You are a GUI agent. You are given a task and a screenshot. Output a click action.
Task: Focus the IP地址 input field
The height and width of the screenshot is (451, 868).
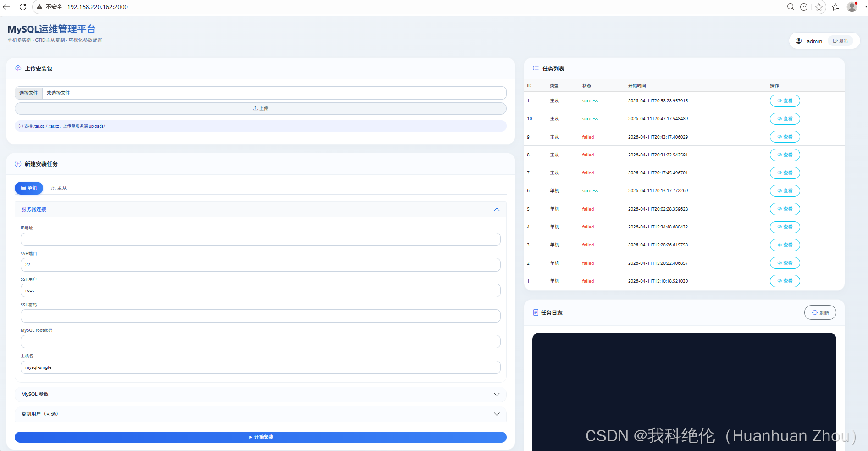coord(260,239)
